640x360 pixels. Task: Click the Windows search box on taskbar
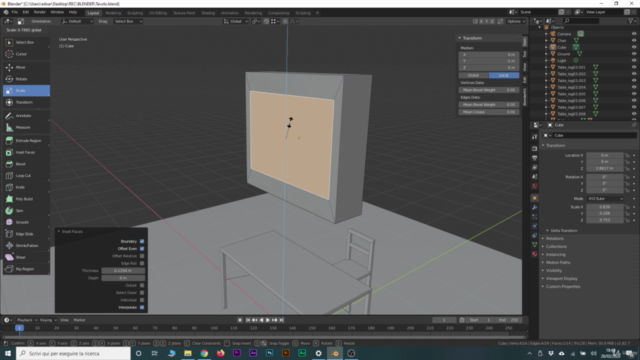coord(73,353)
